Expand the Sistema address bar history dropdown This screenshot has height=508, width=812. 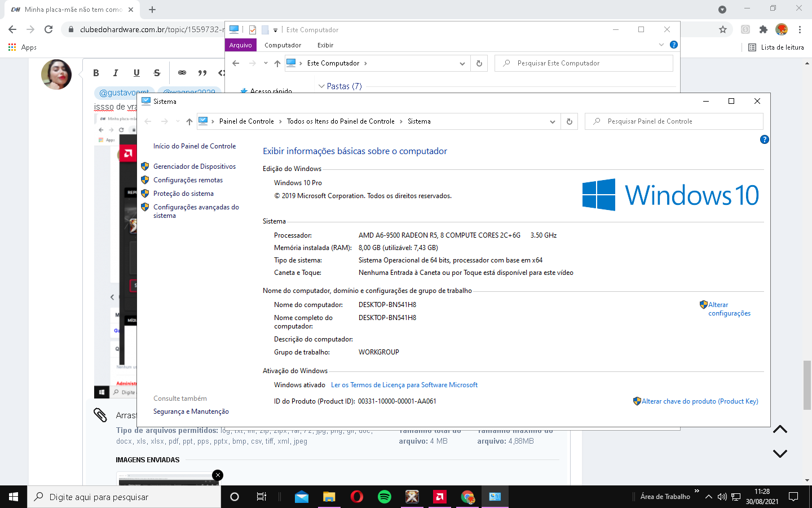tap(553, 121)
